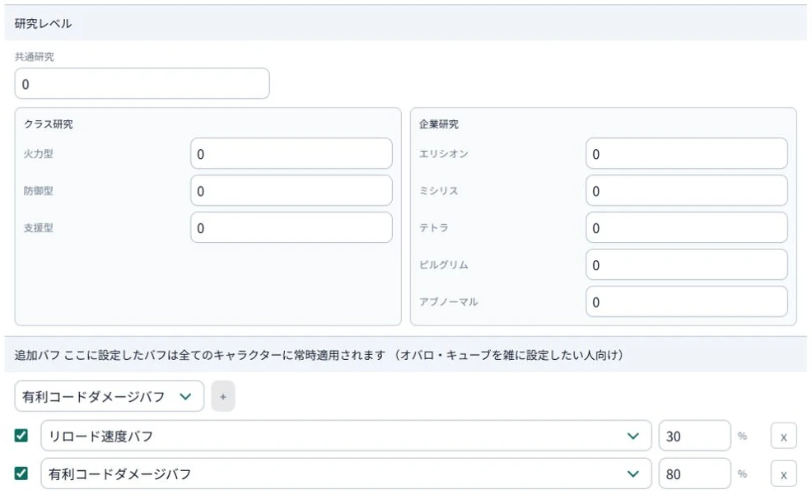Click the 火力型 class research field
The image size is (812, 504).
(x=291, y=153)
